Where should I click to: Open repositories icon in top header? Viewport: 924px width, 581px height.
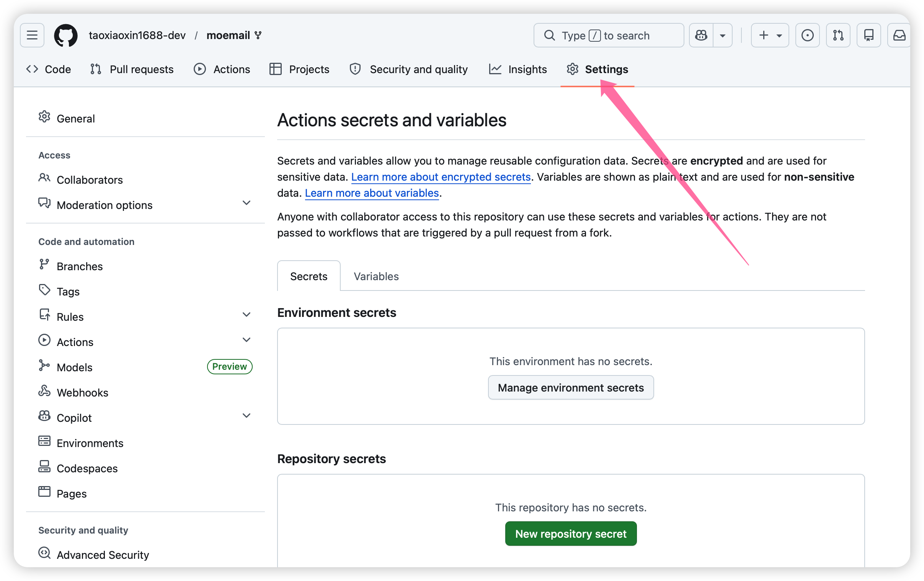(869, 35)
